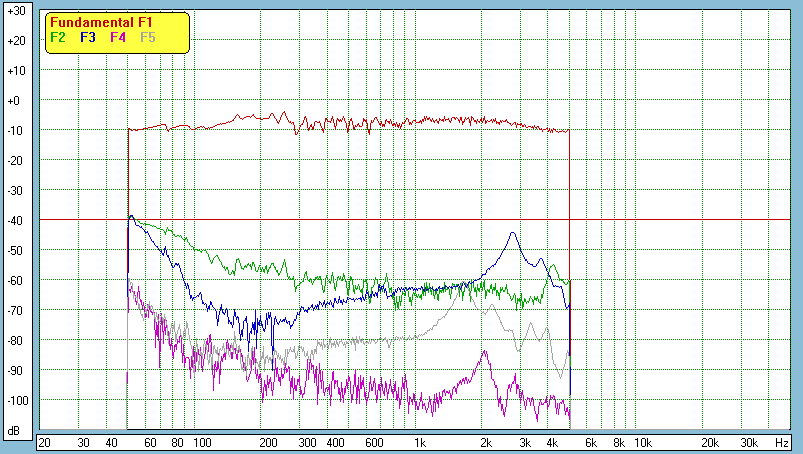Click the 4k frequency axis label
Image resolution: width=803 pixels, height=454 pixels.
(x=553, y=442)
